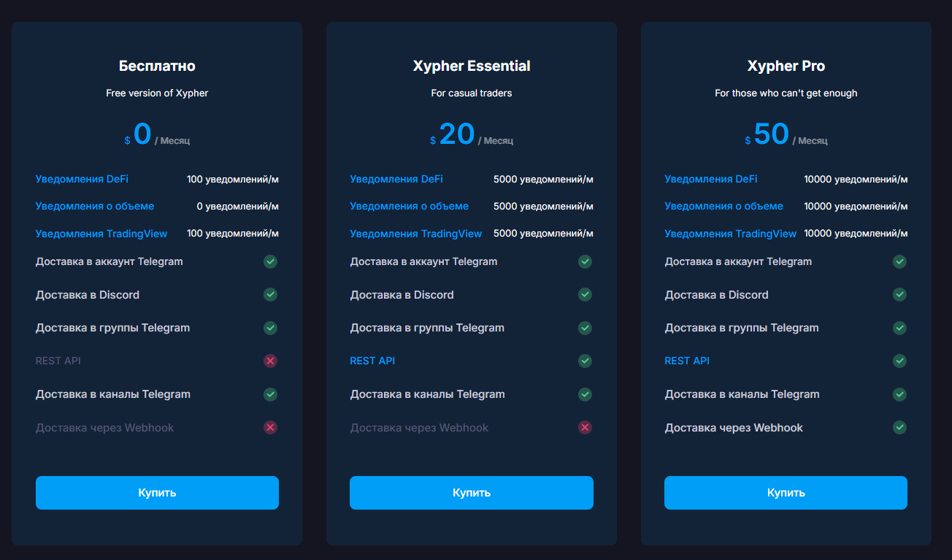The width and height of the screenshot is (952, 560).
Task: Open Уведомления TradingView link in the Бесплатно card
Action: 101,234
